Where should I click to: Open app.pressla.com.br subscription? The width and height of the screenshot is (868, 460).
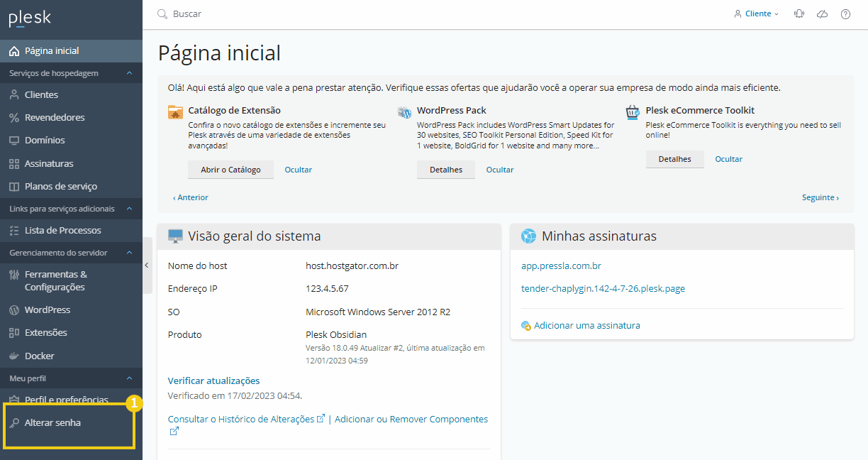coord(561,266)
